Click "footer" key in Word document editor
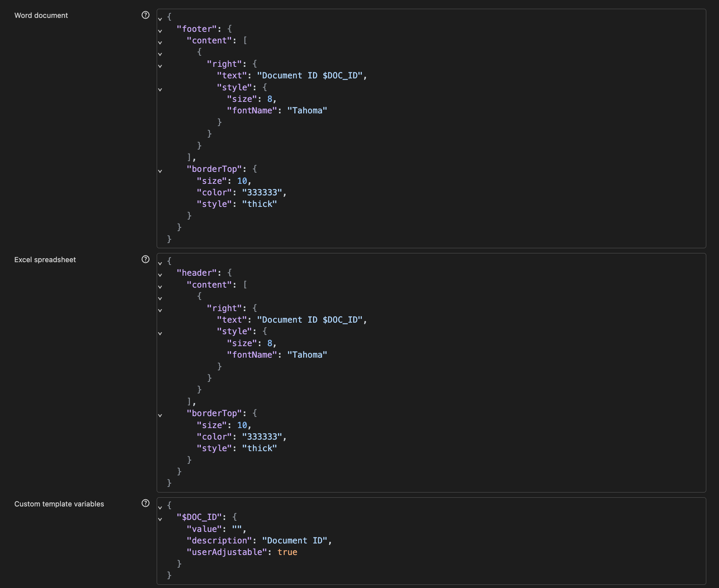This screenshot has width=719, height=588. pyautogui.click(x=197, y=29)
